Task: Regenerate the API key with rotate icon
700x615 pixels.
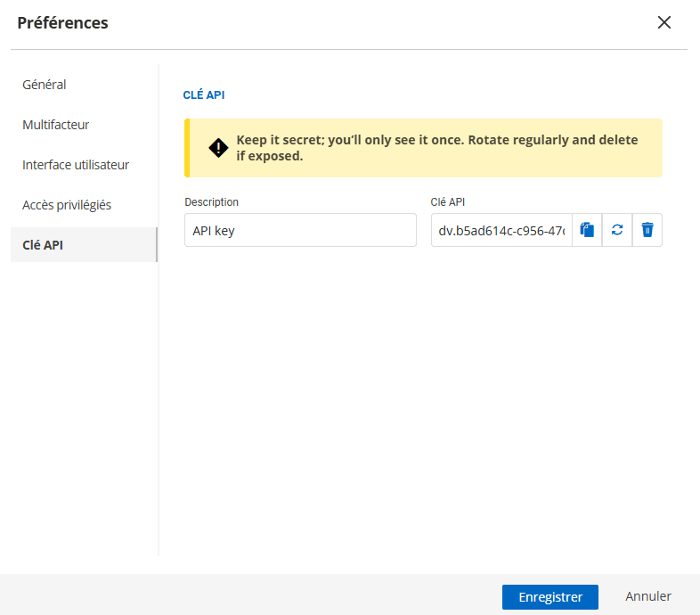Action: (617, 230)
